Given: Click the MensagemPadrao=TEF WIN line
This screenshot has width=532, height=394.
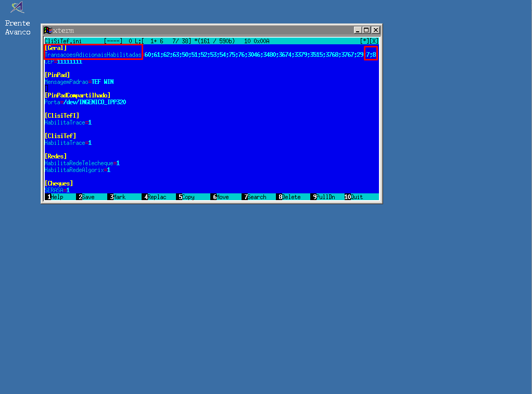Looking at the screenshot, I should point(79,82).
